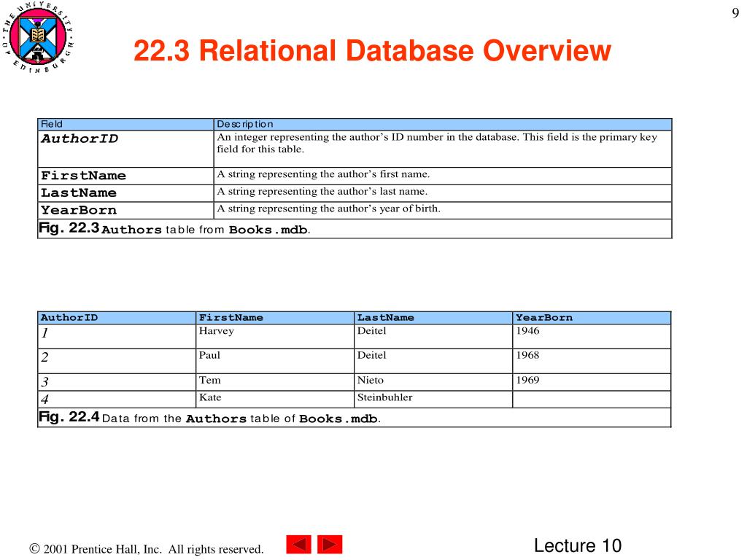The image size is (747, 560).
Task: Click the FirstName field name in first table
Action: (83, 176)
